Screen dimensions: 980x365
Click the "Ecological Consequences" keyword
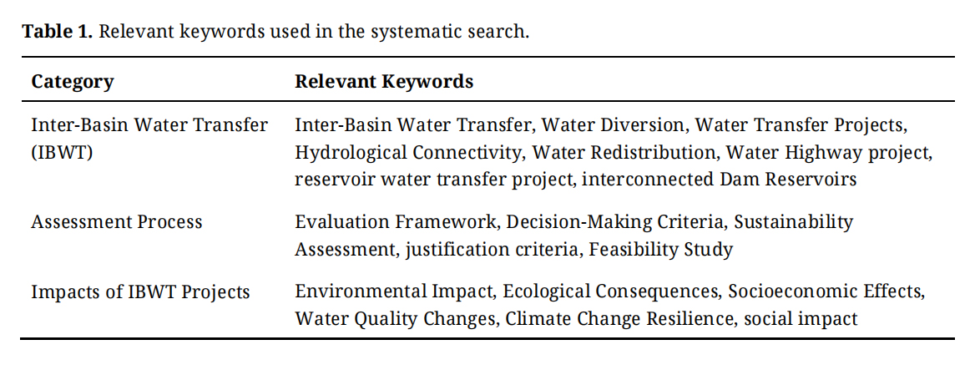click(610, 292)
